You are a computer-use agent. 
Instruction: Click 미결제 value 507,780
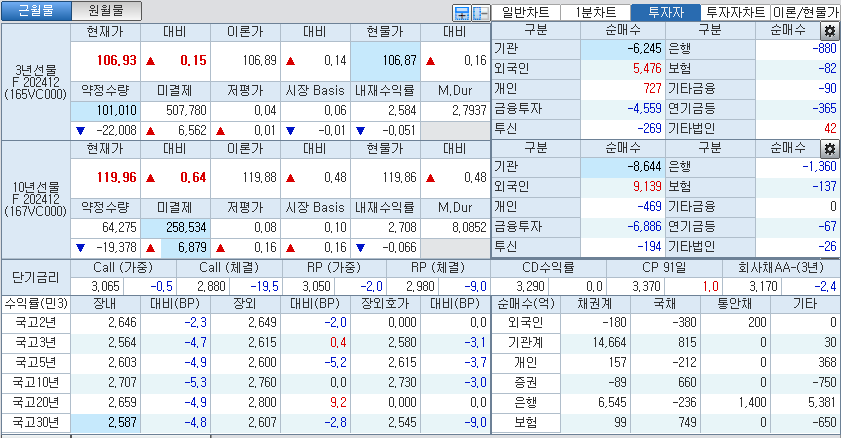[175, 110]
